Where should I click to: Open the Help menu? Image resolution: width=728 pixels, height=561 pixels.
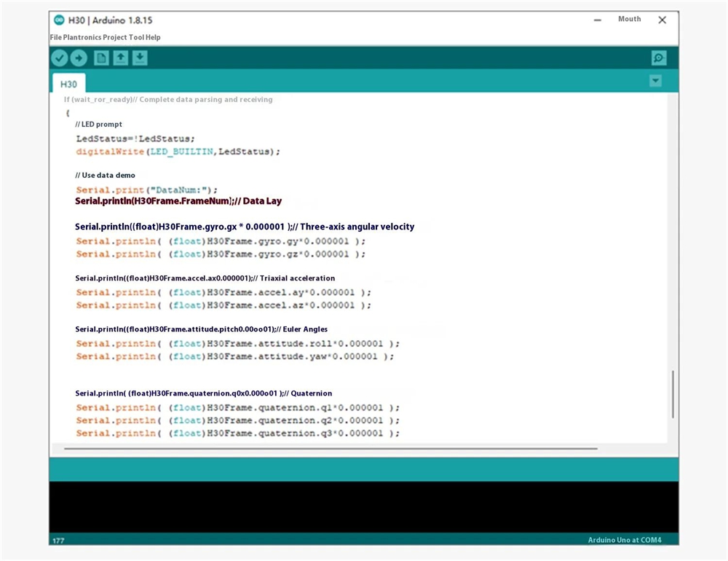154,37
